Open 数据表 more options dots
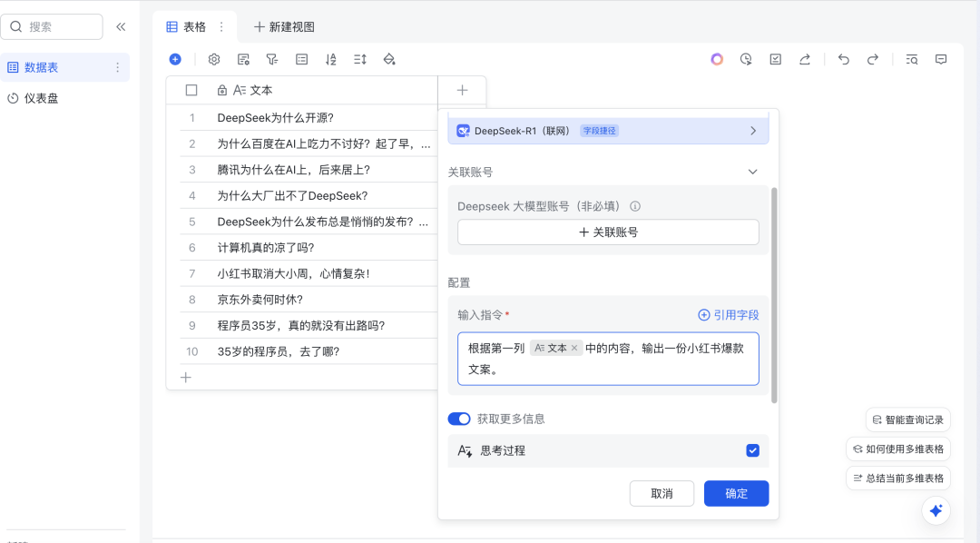The width and height of the screenshot is (980, 543). 117,67
